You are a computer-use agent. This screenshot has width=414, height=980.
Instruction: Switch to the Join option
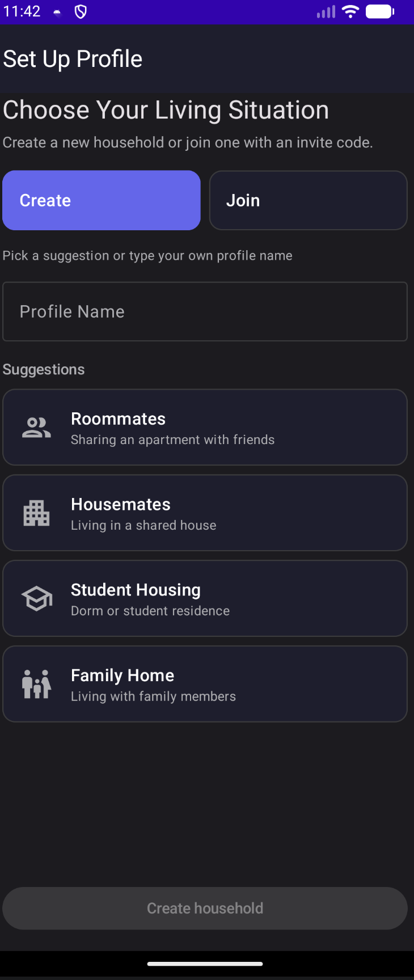(308, 200)
